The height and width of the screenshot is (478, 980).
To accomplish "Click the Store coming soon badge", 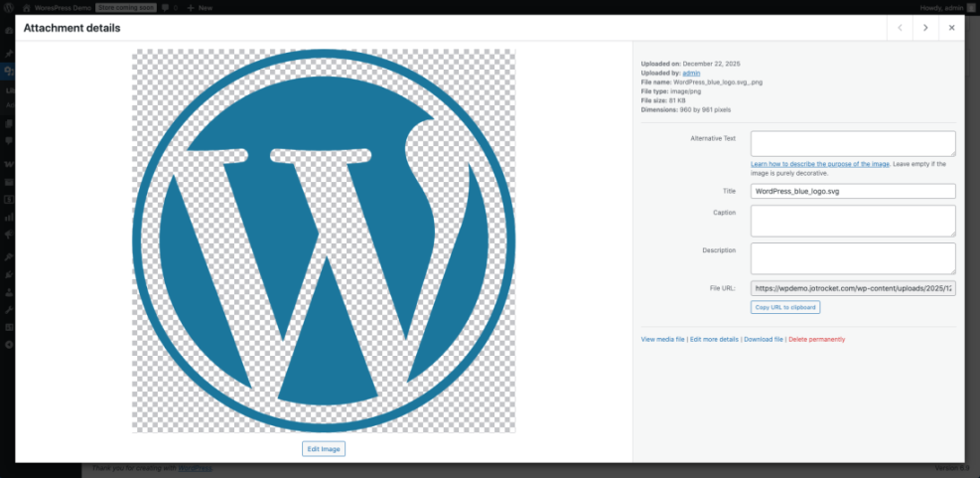I will pos(126,8).
